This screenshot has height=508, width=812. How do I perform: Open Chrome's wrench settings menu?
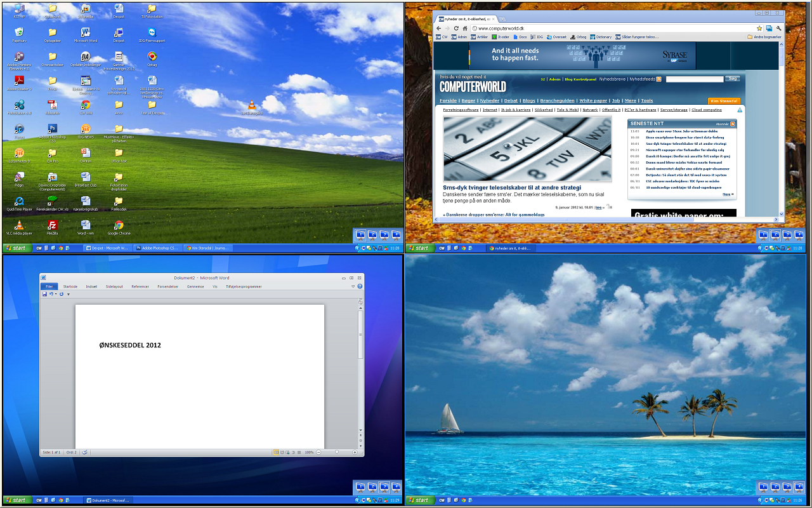coord(778,29)
